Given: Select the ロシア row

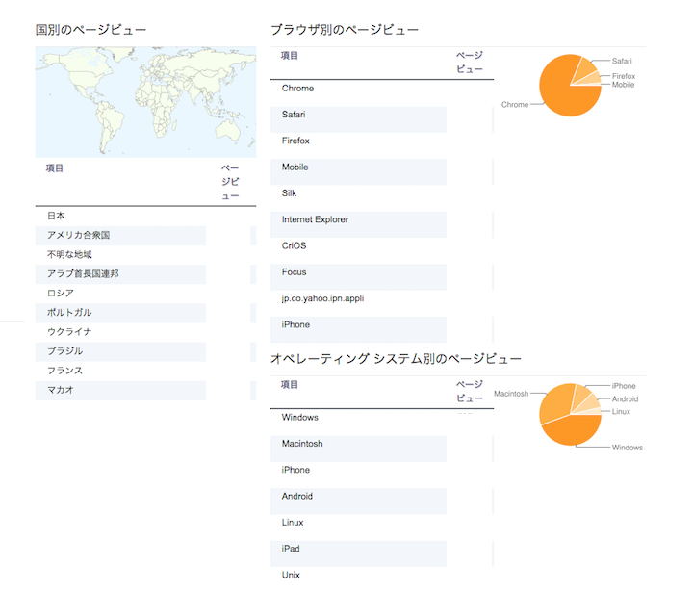Looking at the screenshot, I should tap(145, 294).
